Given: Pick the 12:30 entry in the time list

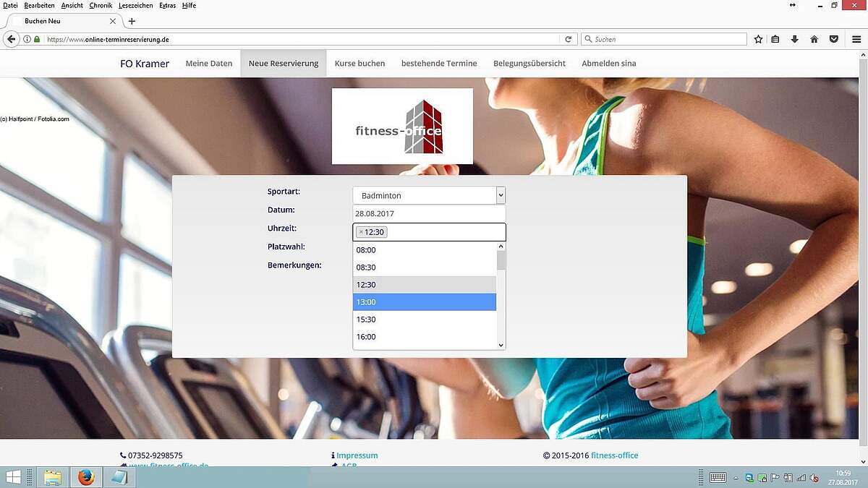Looking at the screenshot, I should [x=425, y=285].
